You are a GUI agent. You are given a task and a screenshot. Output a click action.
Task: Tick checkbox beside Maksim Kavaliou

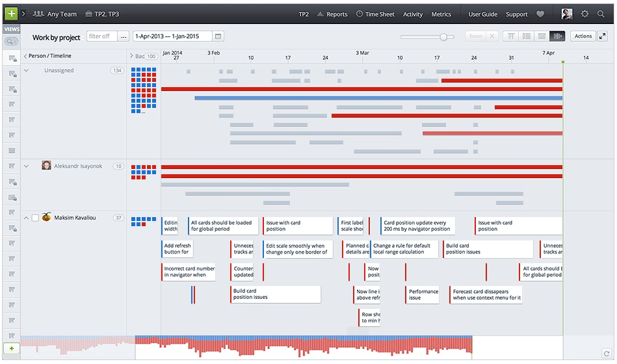point(35,218)
